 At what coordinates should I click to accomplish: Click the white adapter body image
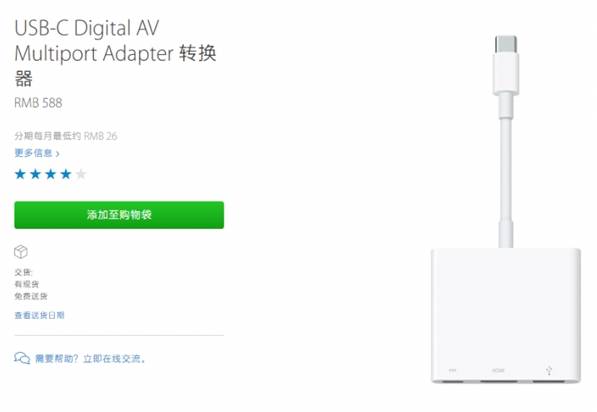[506, 315]
